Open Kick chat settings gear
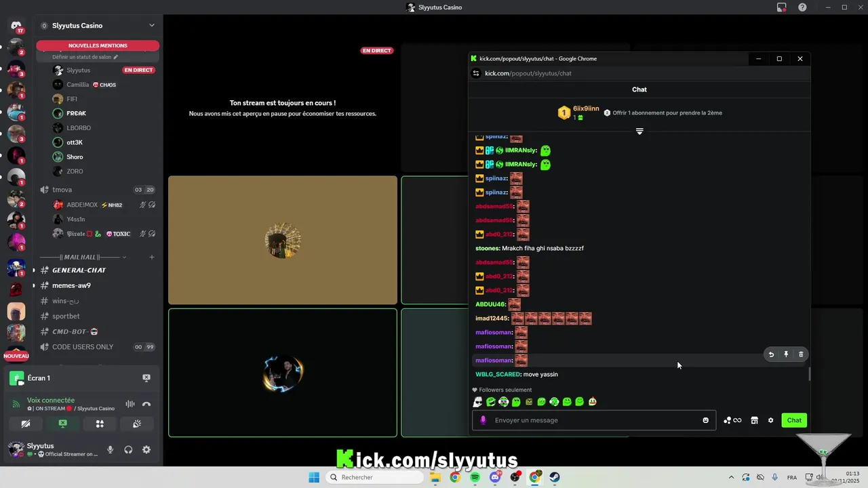Image resolution: width=868 pixels, height=488 pixels. tap(770, 420)
